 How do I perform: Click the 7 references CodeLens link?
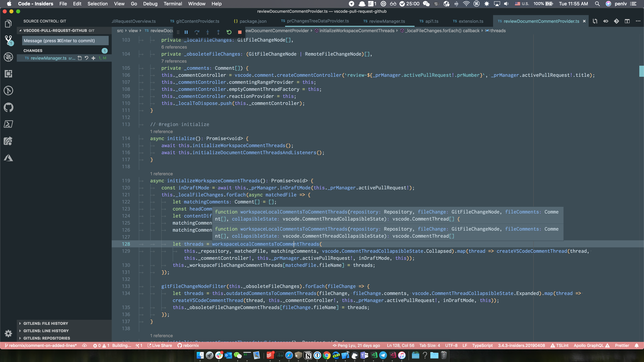(x=174, y=61)
